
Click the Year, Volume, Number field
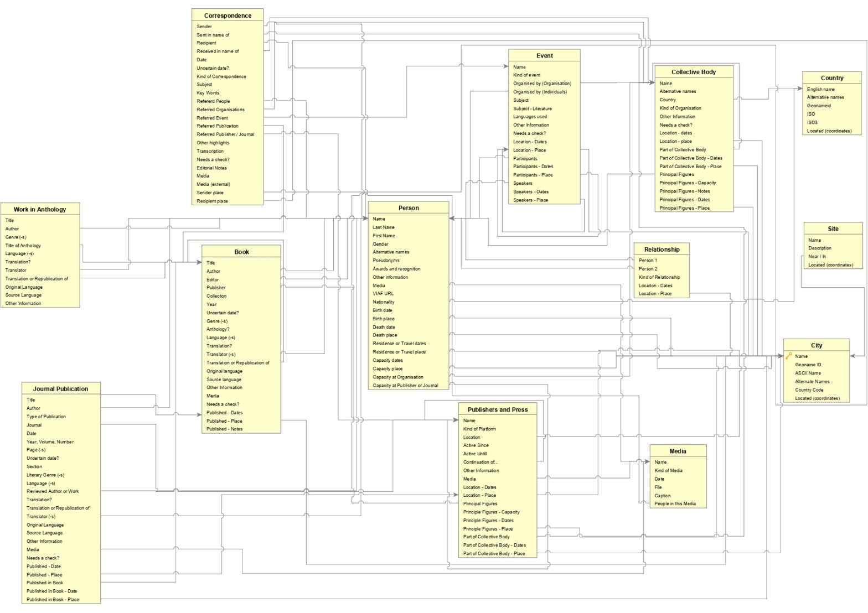[50, 441]
